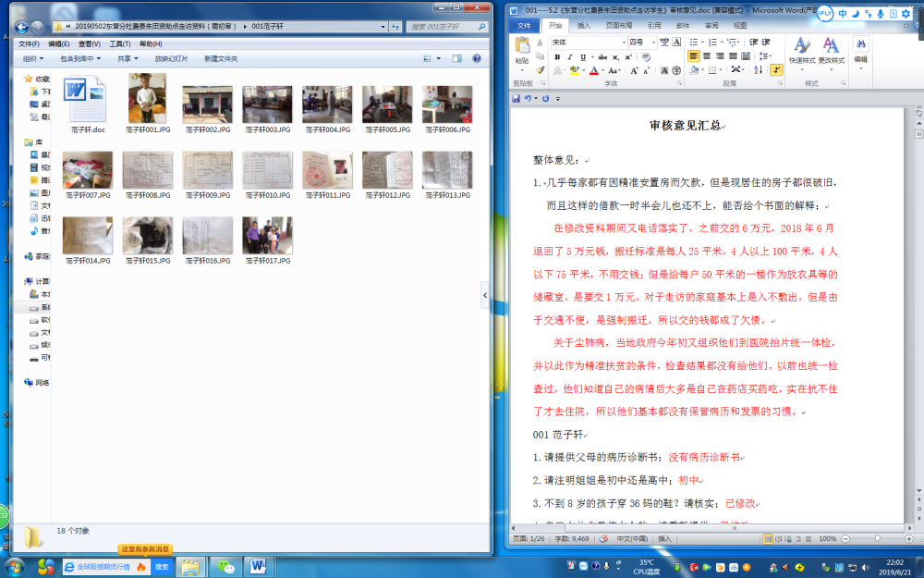
Task: Toggle show paragraph marks in Word
Action: (x=777, y=70)
